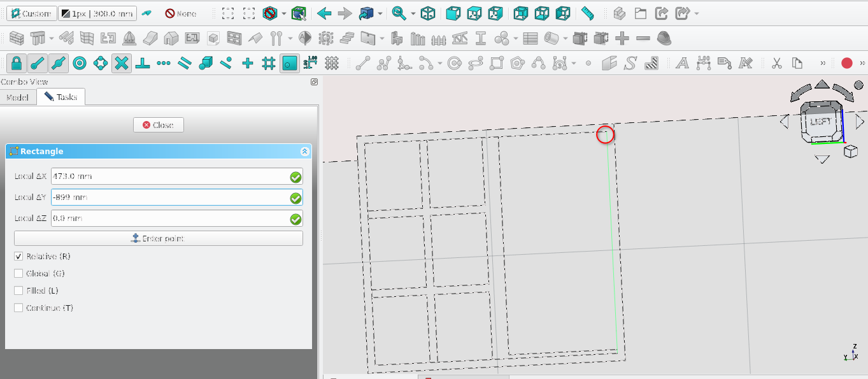Click fit all zoom icon
The image size is (868, 379).
(x=229, y=13)
